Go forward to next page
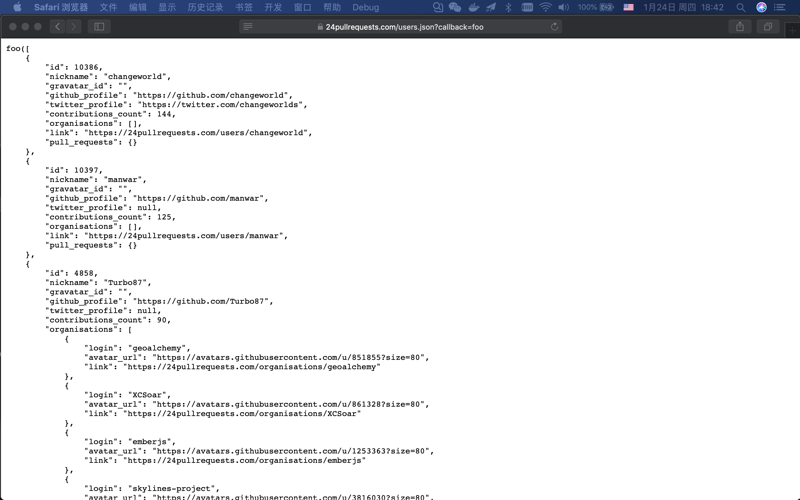800x500 pixels. (x=74, y=27)
